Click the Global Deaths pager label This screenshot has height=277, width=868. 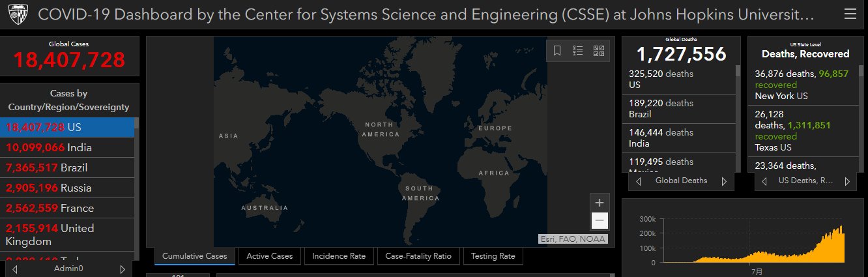coord(681,181)
